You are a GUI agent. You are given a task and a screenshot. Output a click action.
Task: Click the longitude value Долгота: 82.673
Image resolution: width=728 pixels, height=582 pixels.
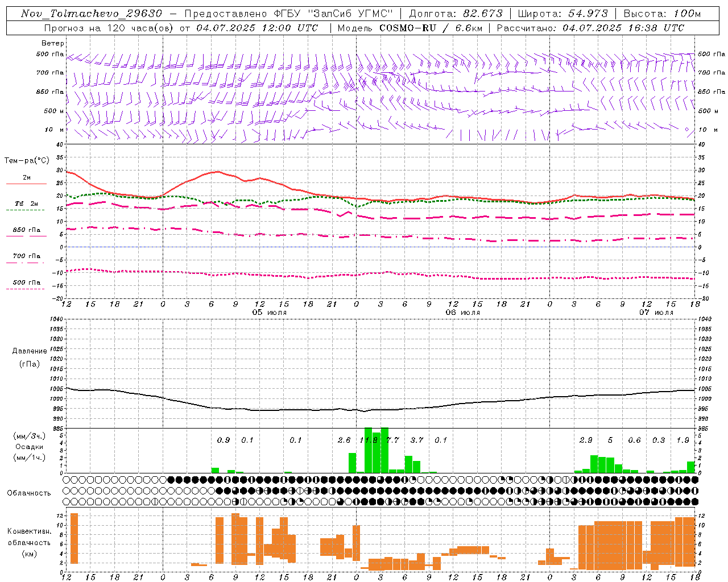(x=456, y=14)
